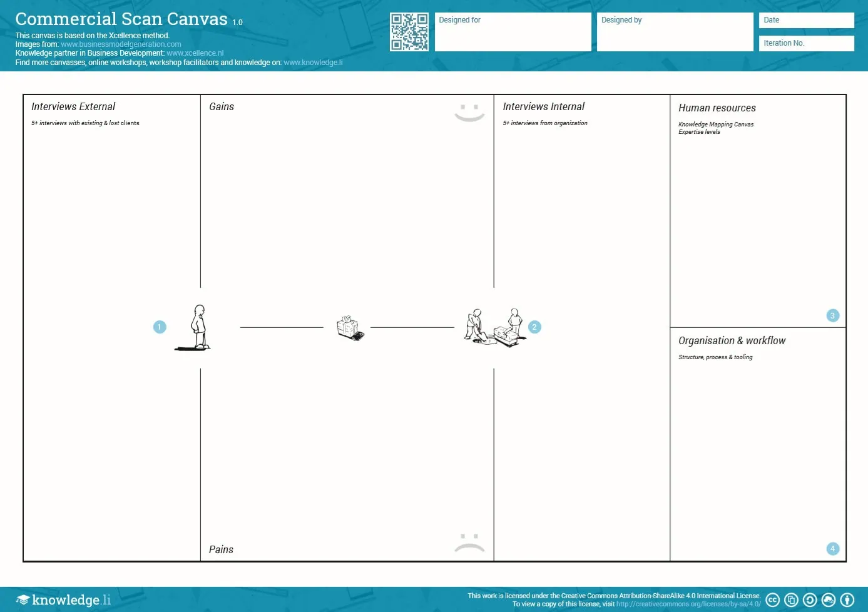Click the number 3 circle in Human resources
The image size is (868, 612).
point(832,315)
